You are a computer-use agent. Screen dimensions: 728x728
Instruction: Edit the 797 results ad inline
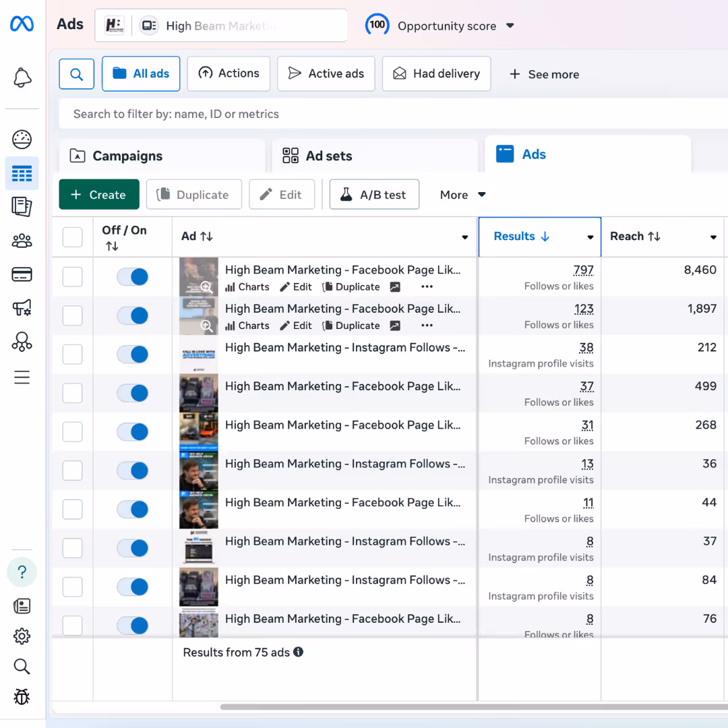[296, 287]
